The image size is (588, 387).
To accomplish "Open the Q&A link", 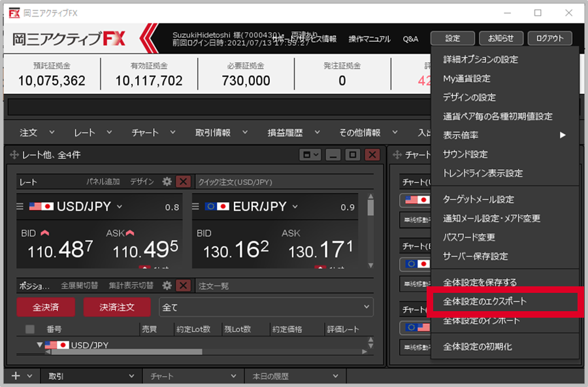I will [410, 39].
